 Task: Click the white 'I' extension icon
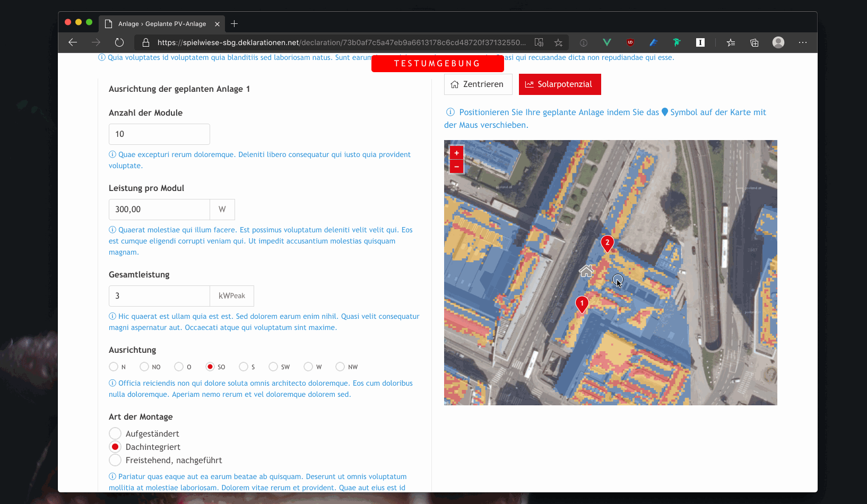pyautogui.click(x=700, y=42)
